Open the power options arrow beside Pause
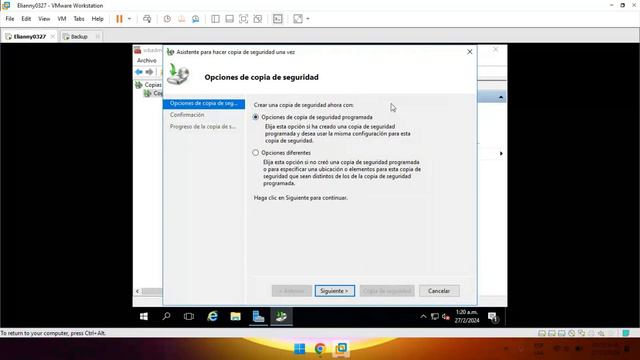 pos(129,19)
